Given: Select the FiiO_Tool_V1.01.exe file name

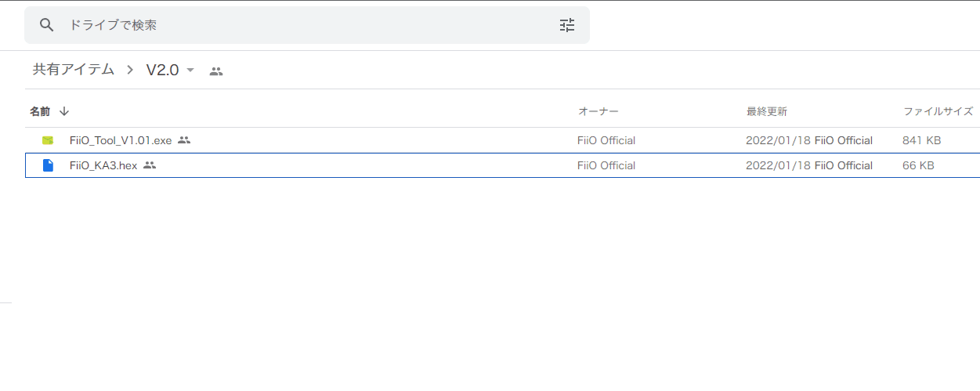Looking at the screenshot, I should 120,140.
